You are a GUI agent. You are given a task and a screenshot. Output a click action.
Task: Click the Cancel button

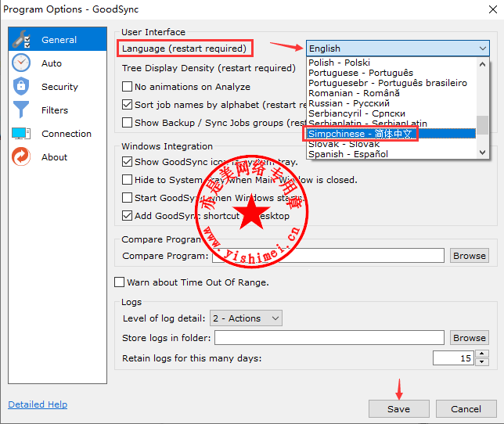(466, 409)
